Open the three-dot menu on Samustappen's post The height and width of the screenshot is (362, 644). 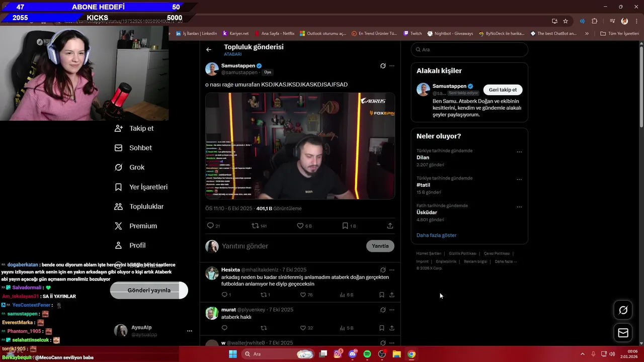click(x=392, y=66)
